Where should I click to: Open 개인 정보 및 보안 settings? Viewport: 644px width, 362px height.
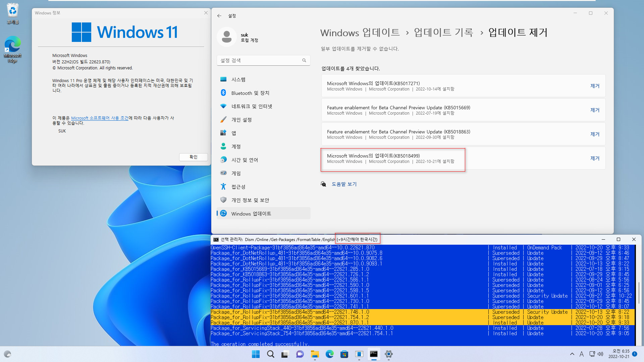[x=263, y=200]
